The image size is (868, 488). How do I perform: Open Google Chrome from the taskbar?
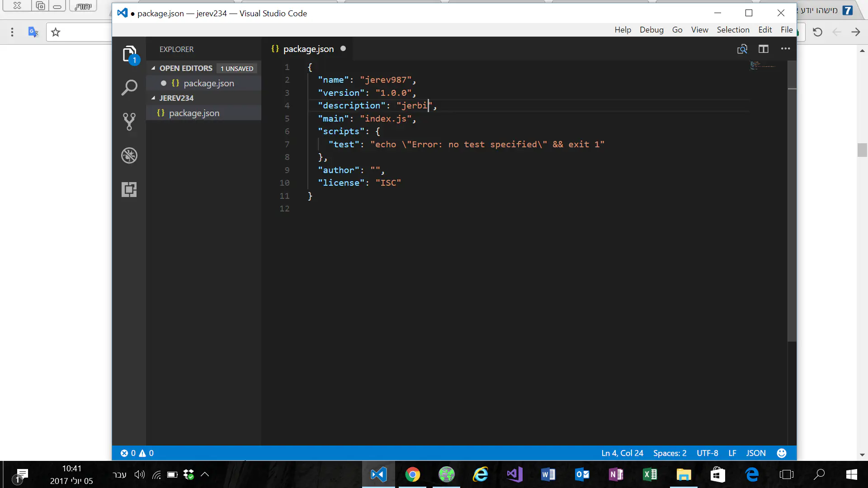pos(412,474)
